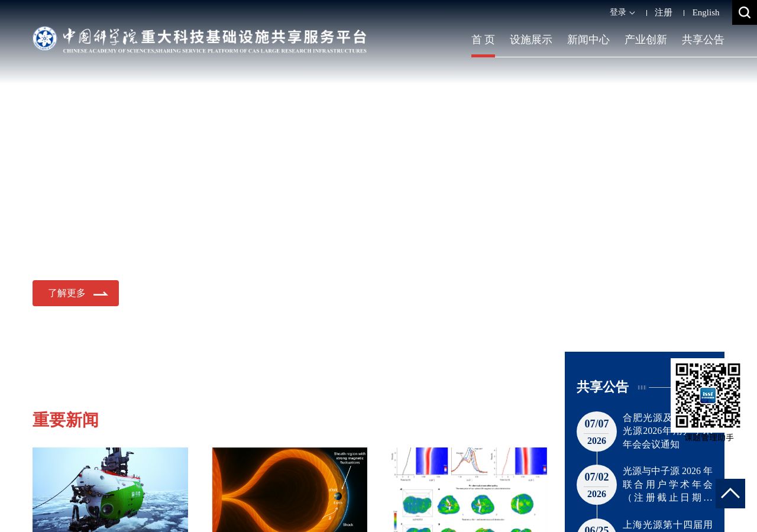This screenshot has width=757, height=532.
Task: Open 产业创新 menu
Action: tap(646, 40)
